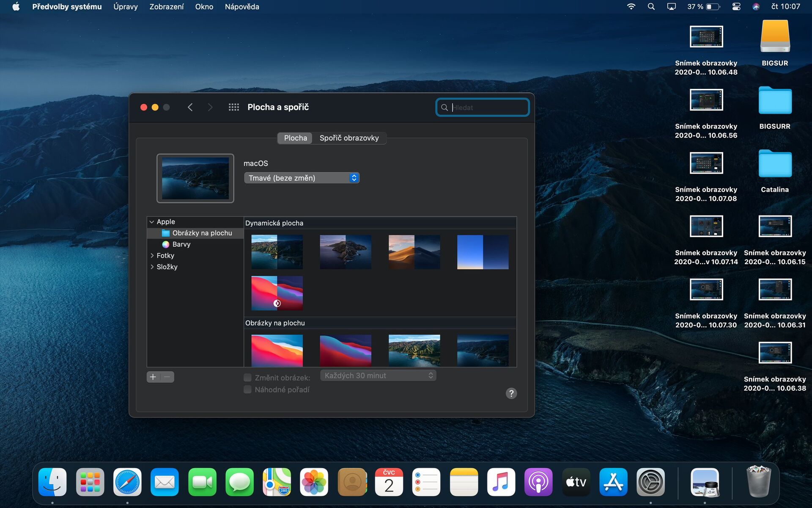The image size is (812, 508).
Task: Open App Store from the Dock
Action: pos(613,482)
